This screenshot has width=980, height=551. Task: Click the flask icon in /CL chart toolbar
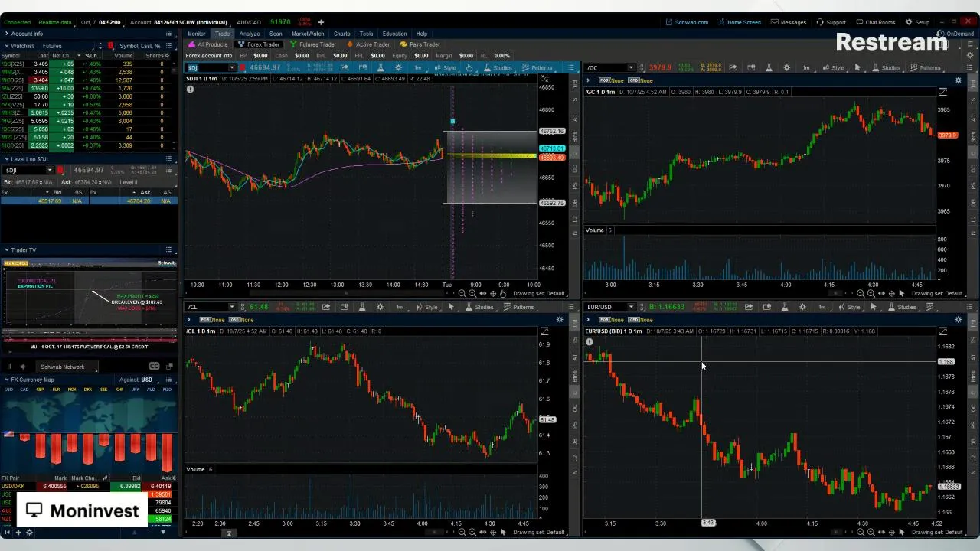(x=361, y=307)
